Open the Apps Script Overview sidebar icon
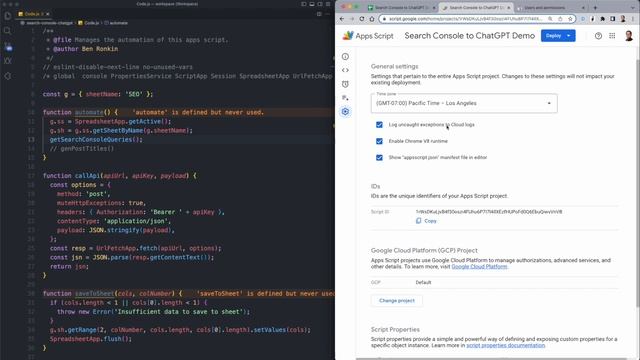 click(345, 57)
